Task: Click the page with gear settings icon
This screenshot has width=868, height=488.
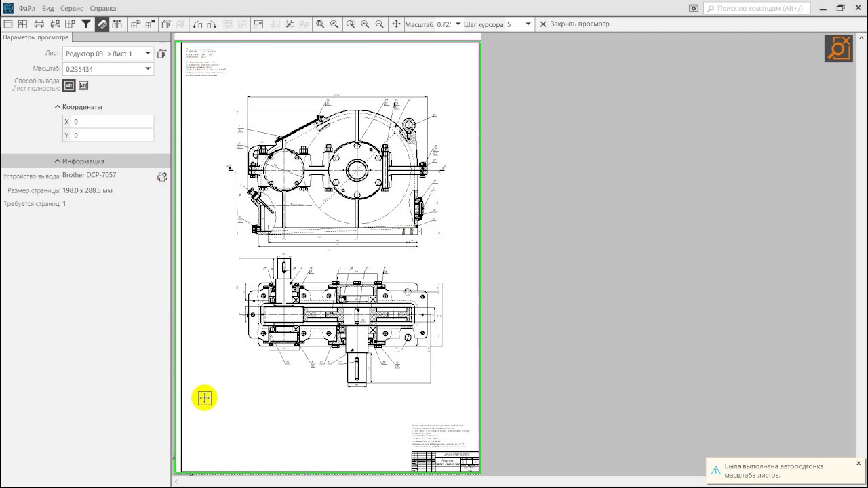Action: click(x=71, y=24)
